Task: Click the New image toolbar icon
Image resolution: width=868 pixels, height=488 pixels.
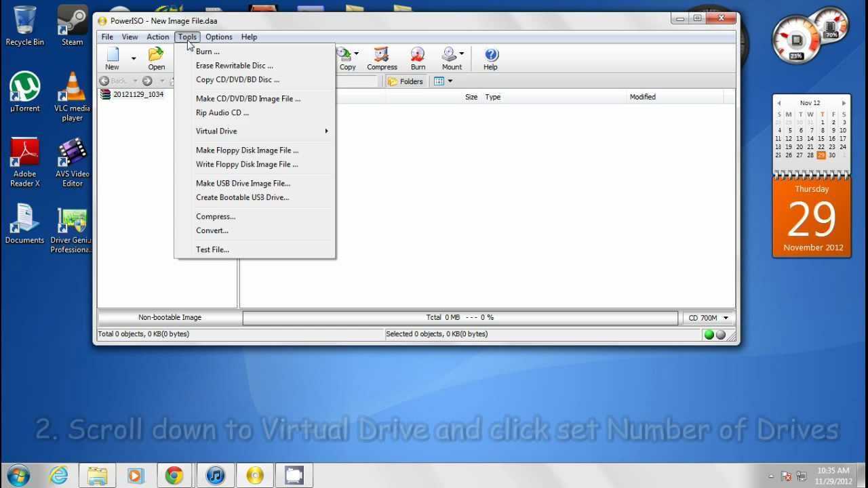Action: point(113,59)
